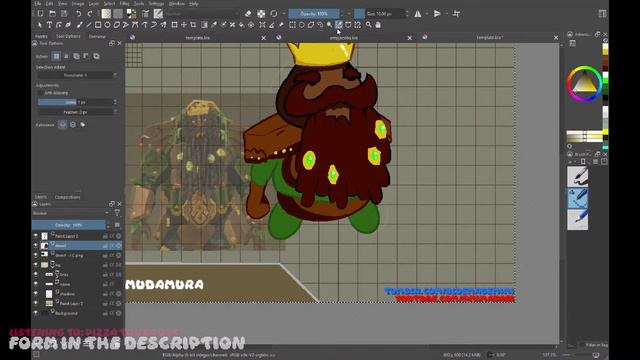Select the Text tool
Image resolution: width=640 pixels, height=360 pixels.
[x=49, y=25]
